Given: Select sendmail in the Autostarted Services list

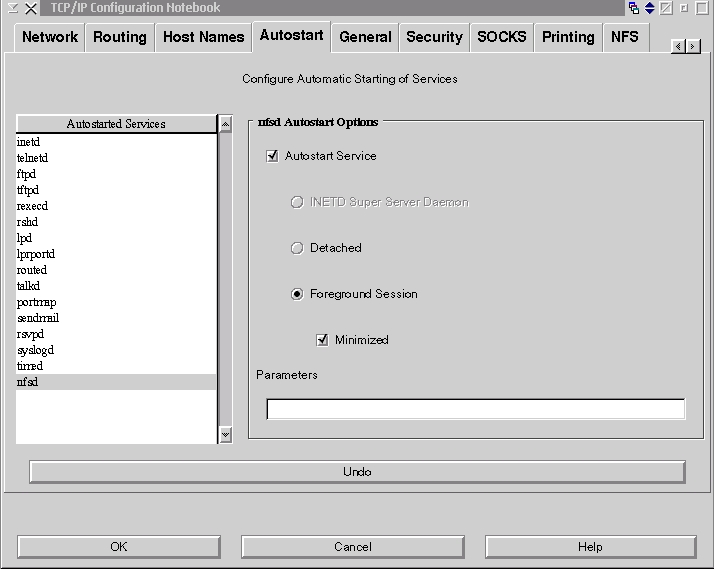Looking at the screenshot, I should (38, 318).
